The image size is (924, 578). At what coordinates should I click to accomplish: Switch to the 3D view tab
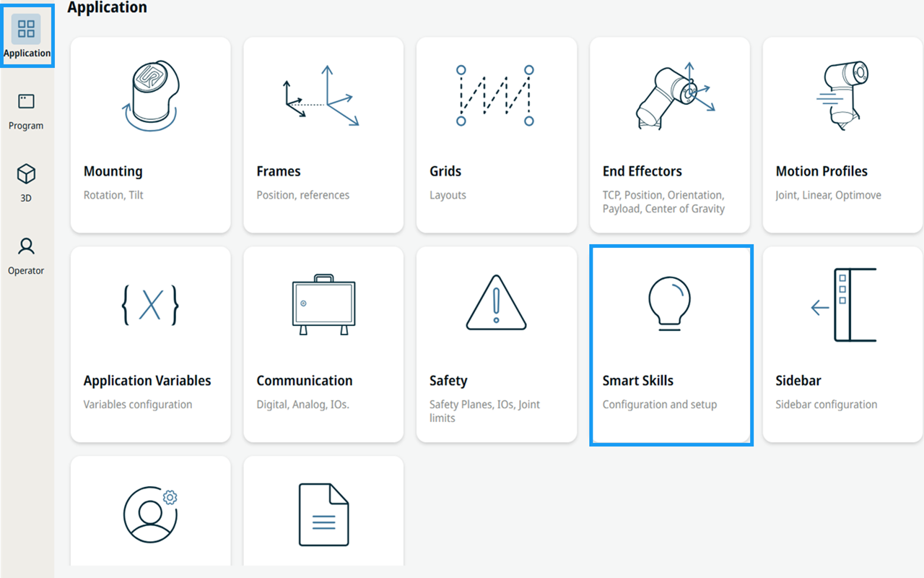click(x=26, y=184)
